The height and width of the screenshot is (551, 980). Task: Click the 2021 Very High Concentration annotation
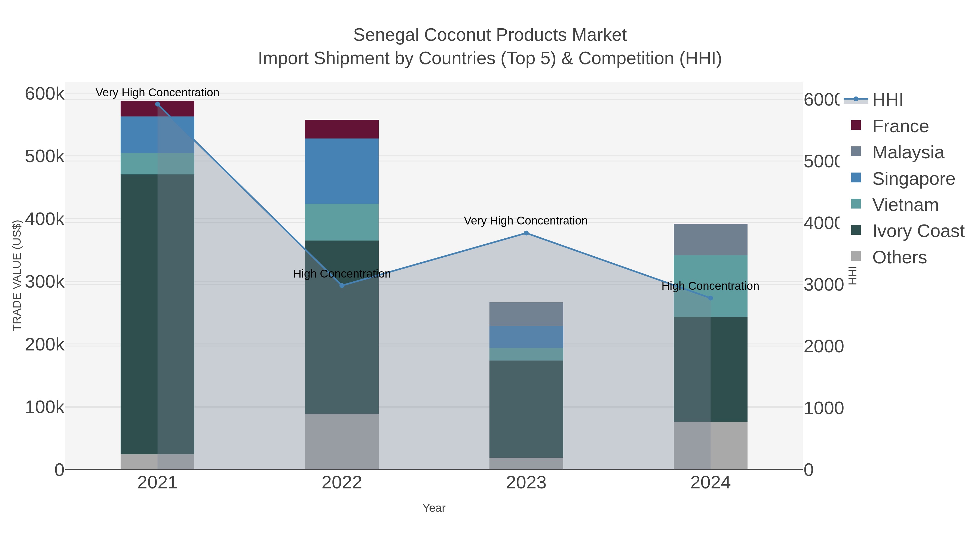click(158, 93)
